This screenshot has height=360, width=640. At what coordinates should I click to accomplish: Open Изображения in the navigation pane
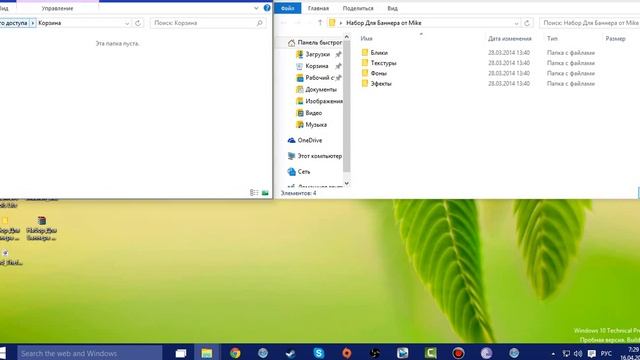pyautogui.click(x=324, y=101)
